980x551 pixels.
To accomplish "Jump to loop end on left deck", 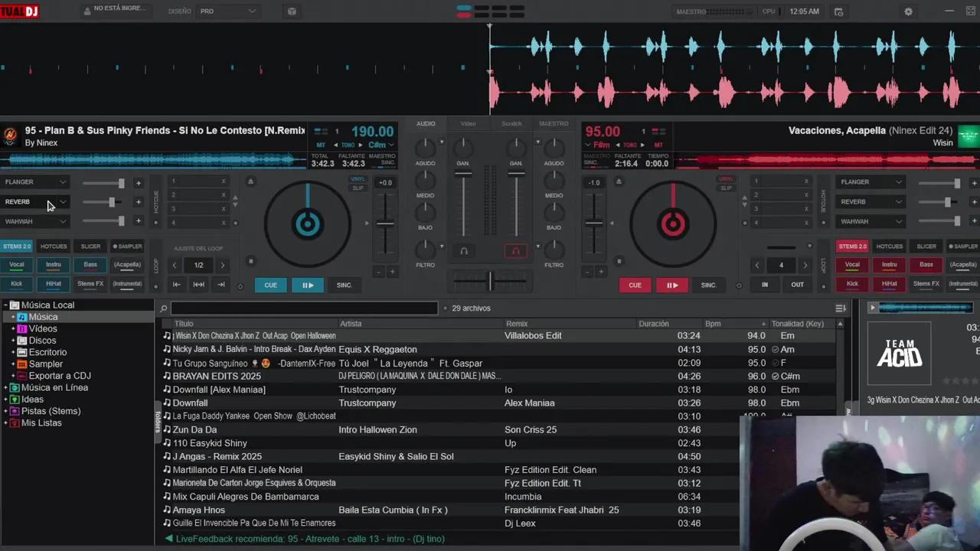I will click(221, 285).
